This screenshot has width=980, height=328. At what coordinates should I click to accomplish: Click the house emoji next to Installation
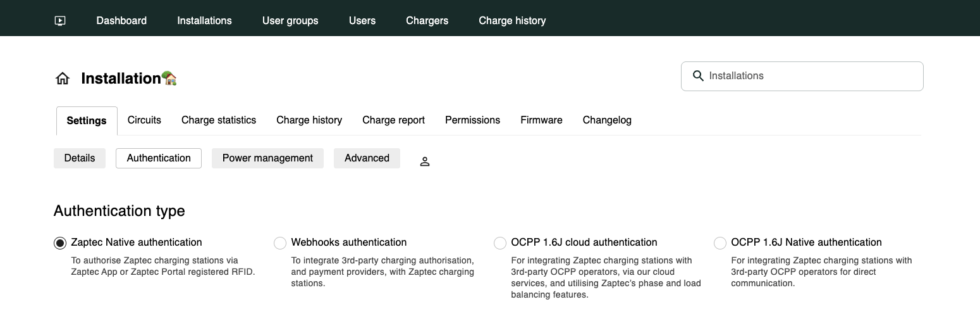click(169, 79)
